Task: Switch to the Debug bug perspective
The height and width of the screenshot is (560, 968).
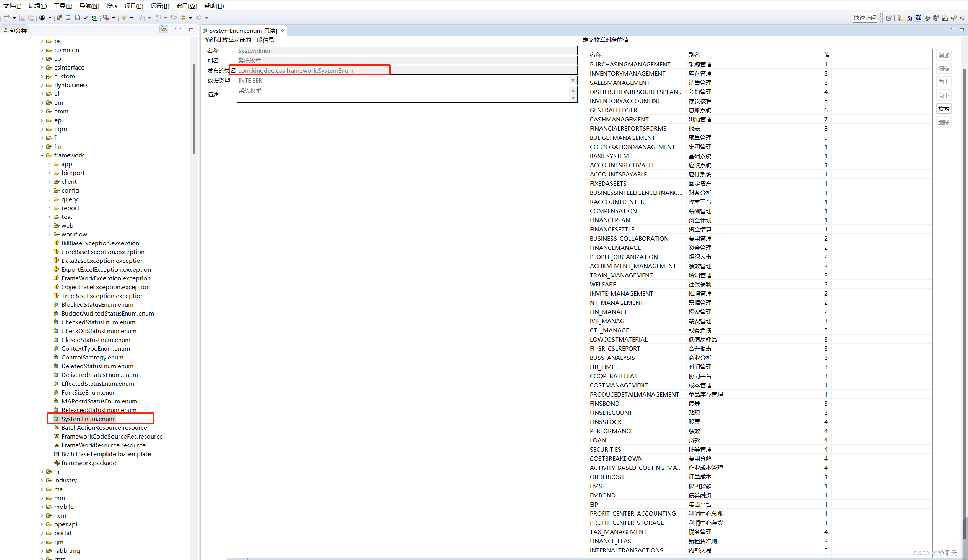Action: click(927, 18)
